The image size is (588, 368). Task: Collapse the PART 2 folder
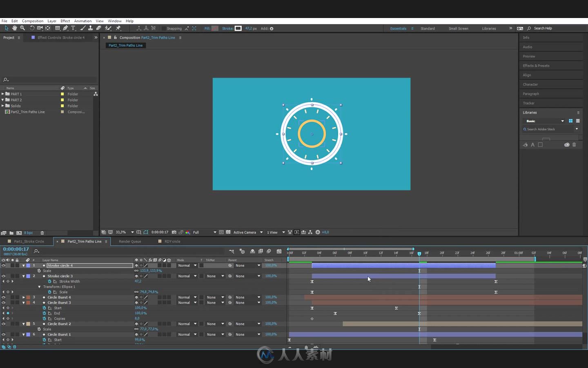[2, 100]
